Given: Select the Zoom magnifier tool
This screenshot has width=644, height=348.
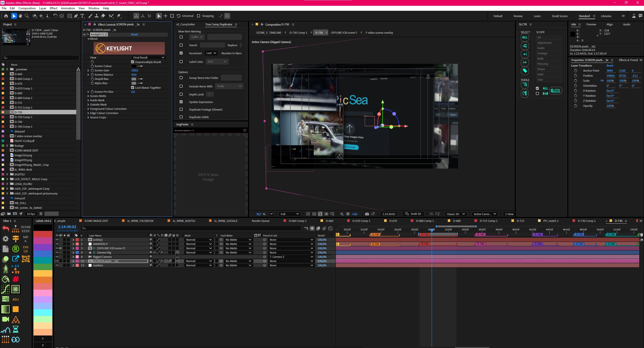Looking at the screenshot, I should coord(27,16).
